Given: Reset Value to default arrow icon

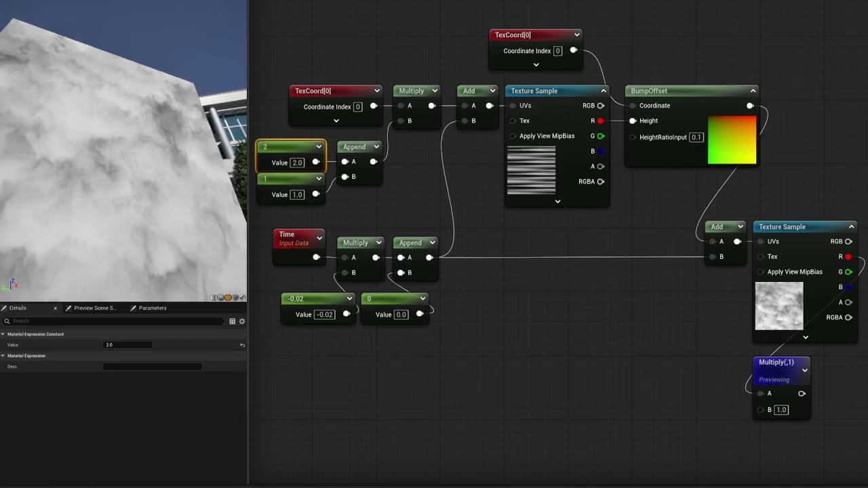Looking at the screenshot, I should point(242,345).
